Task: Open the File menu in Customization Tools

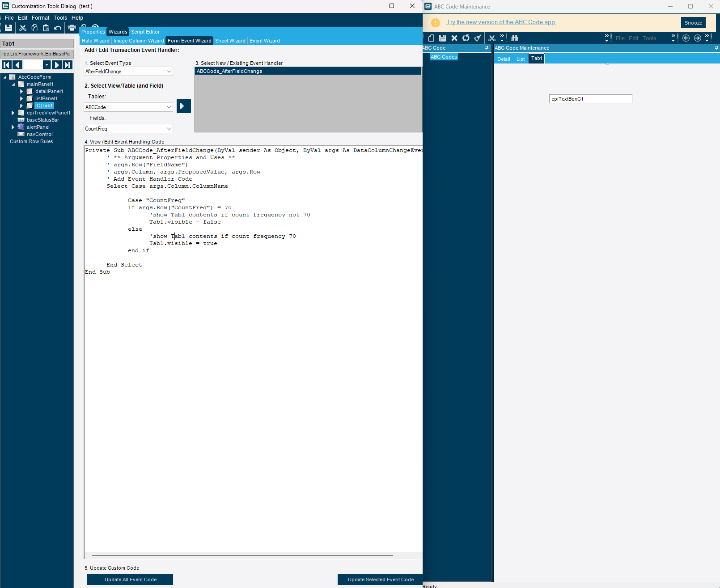Action: click(9, 18)
